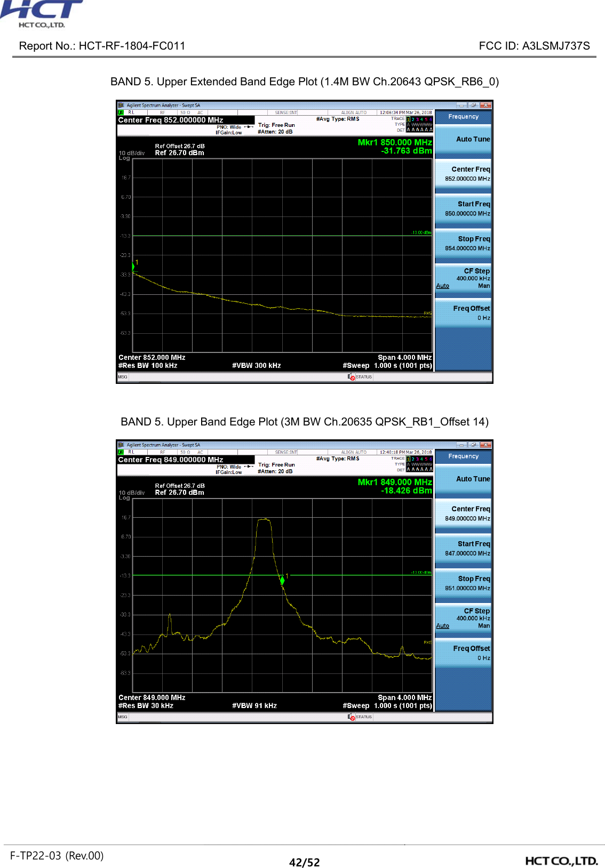The image size is (605, 868).
Task: Close the lower Agilent analyzer window
Action: [x=485, y=445]
